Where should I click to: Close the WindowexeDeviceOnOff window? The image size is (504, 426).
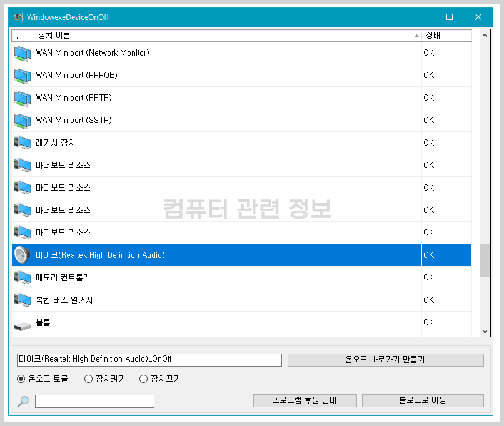coord(478,17)
